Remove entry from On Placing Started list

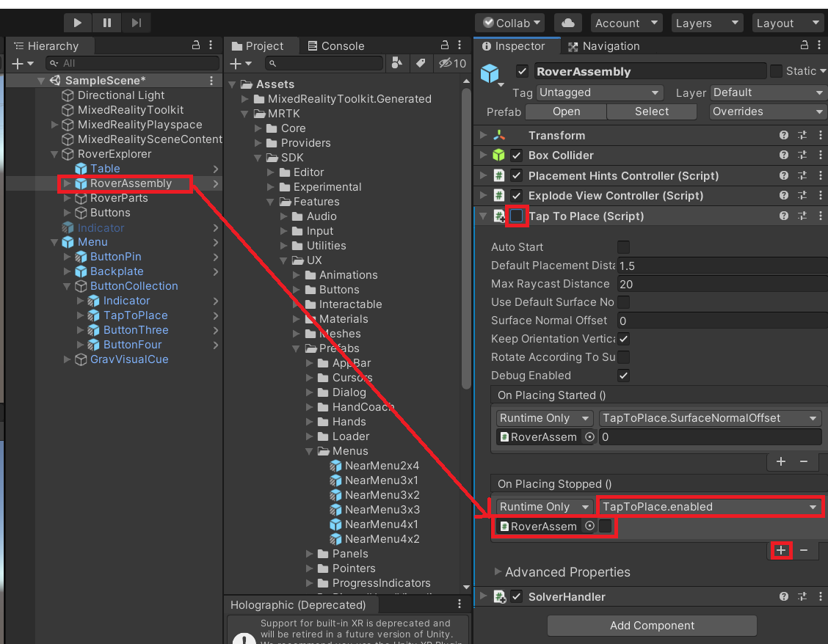pos(804,461)
